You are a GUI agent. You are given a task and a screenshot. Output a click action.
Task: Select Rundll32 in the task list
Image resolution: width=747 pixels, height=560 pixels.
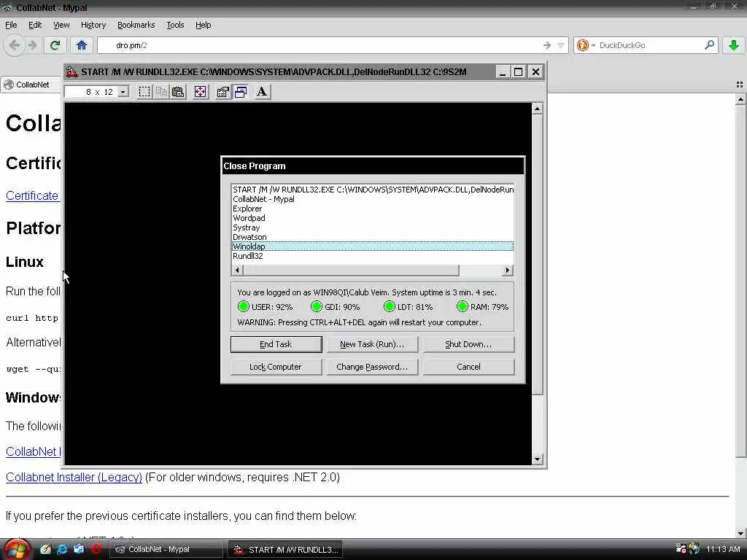click(x=373, y=256)
